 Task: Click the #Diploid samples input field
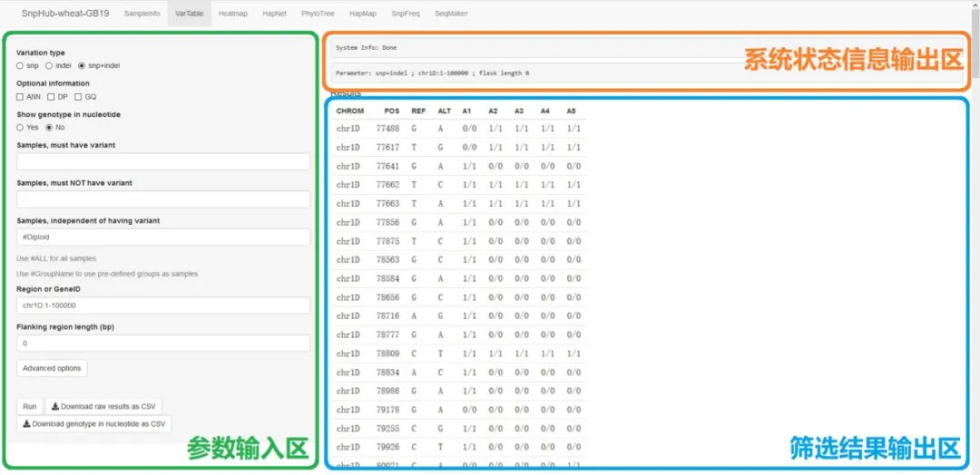(163, 237)
